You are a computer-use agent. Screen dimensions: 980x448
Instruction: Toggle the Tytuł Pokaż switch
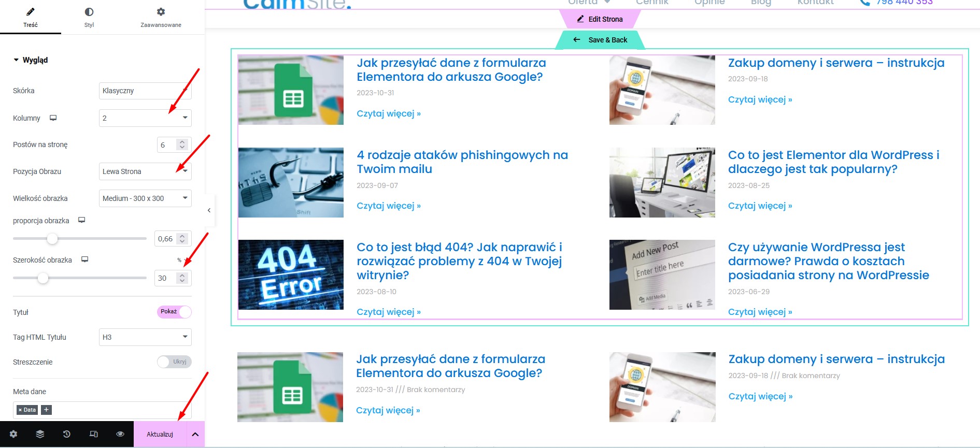(x=174, y=312)
